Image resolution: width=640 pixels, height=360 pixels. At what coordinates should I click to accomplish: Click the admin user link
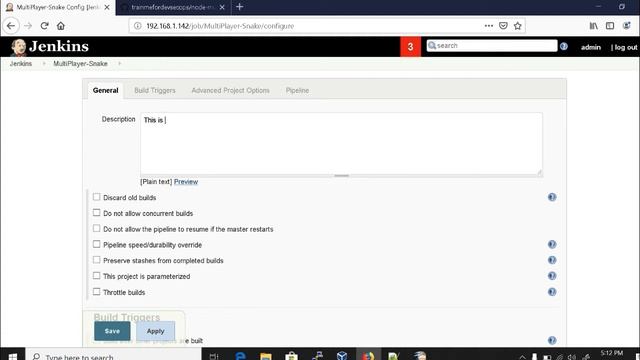click(x=591, y=47)
